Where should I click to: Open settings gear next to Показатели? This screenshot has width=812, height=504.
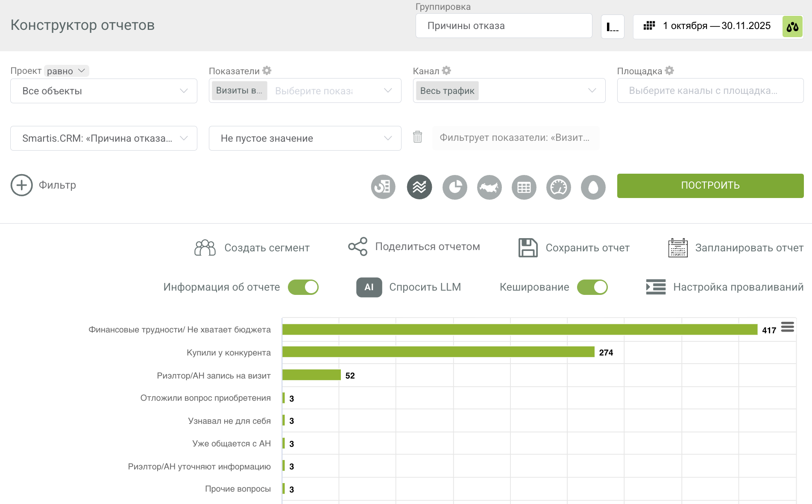(x=267, y=70)
